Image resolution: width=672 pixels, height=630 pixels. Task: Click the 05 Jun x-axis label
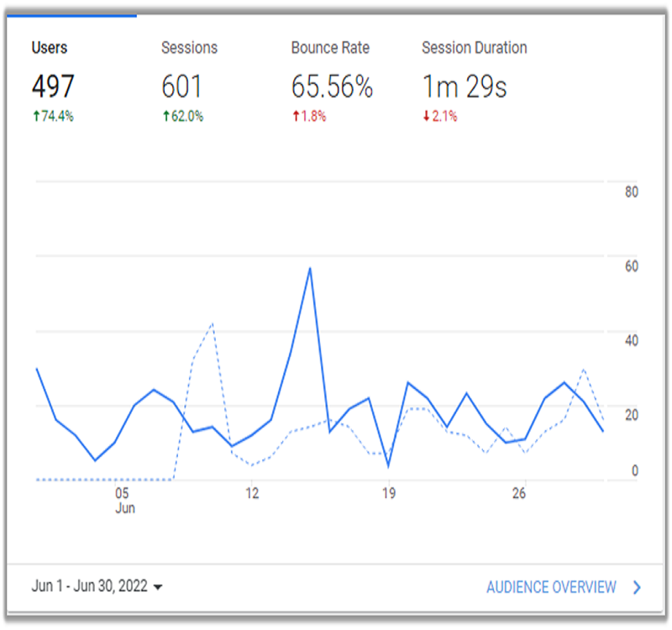[123, 501]
